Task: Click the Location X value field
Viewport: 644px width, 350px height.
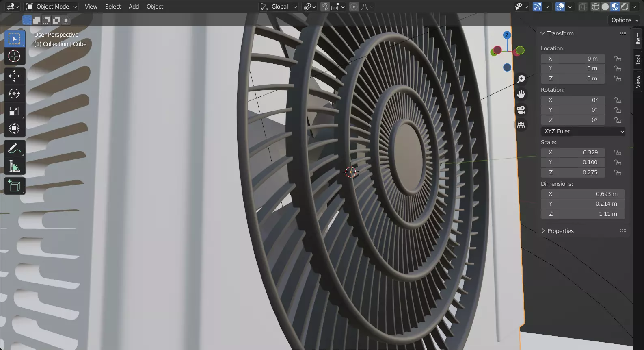Action: (x=573, y=59)
